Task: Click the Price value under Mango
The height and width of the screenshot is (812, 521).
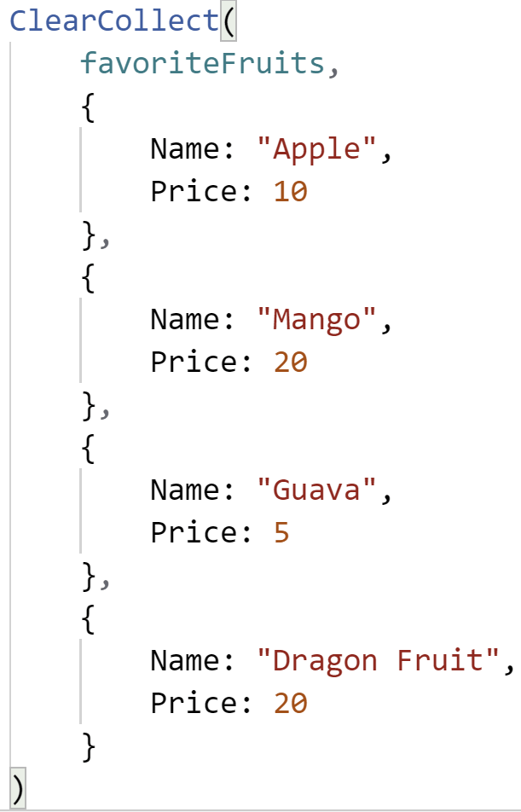Action: (290, 362)
